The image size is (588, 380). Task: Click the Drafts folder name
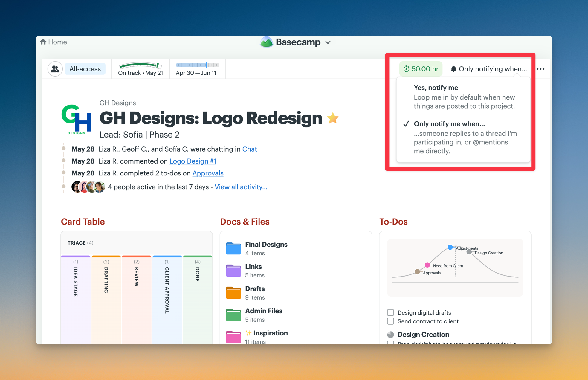(255, 289)
